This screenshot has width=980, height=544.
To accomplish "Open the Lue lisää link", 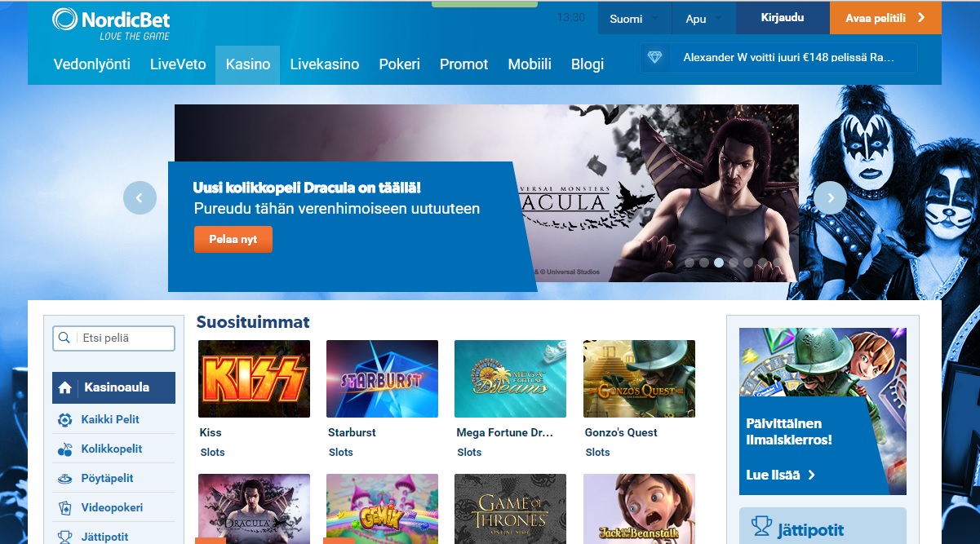I will pos(780,475).
